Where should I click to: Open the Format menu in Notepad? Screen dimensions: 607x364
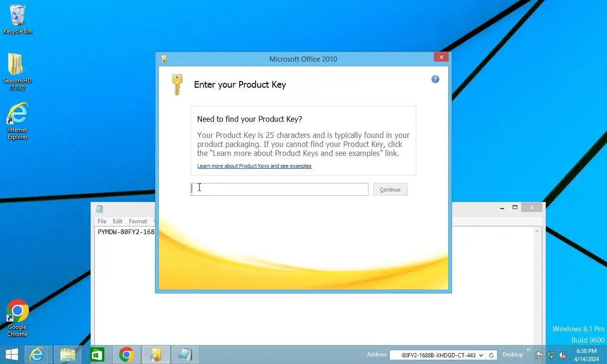tap(138, 221)
